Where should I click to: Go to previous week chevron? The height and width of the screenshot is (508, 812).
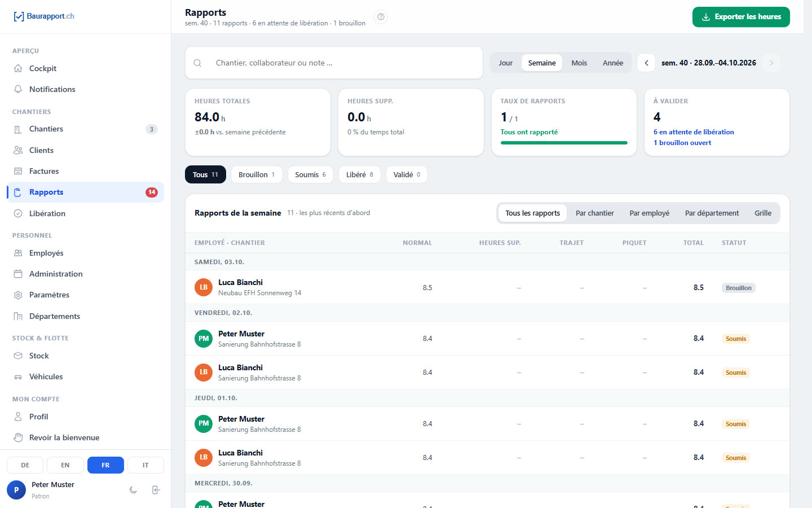646,63
